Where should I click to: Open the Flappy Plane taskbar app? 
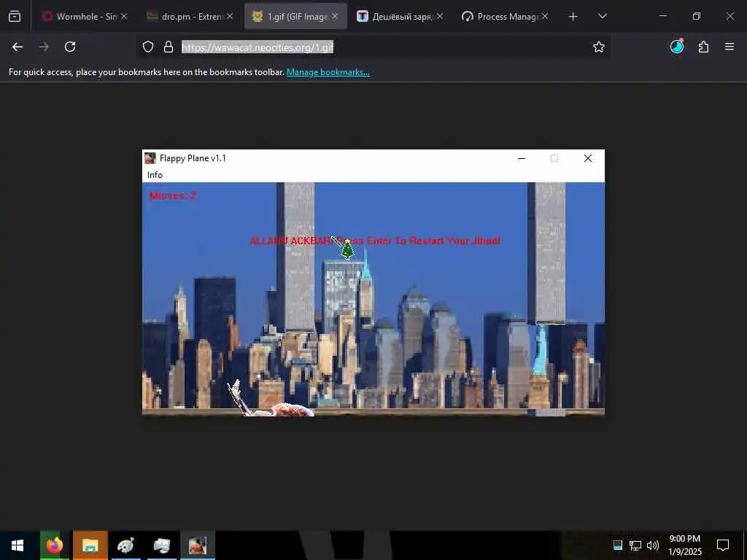[x=197, y=545]
